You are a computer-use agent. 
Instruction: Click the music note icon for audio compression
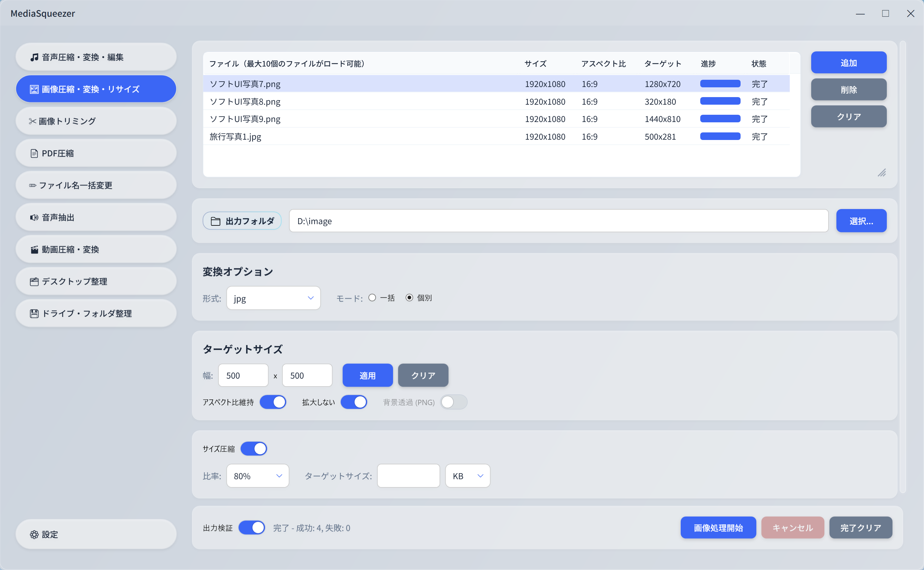pyautogui.click(x=34, y=57)
